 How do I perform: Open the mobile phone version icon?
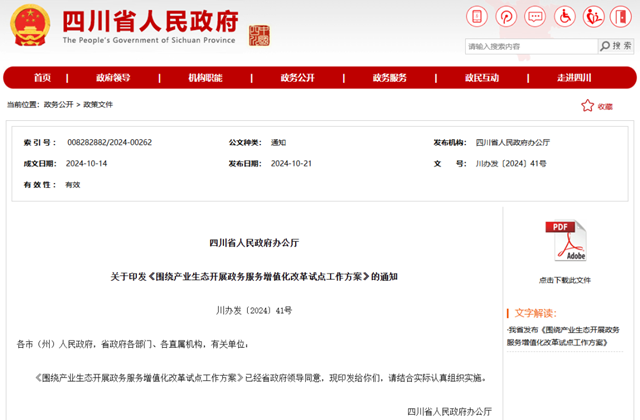477,17
